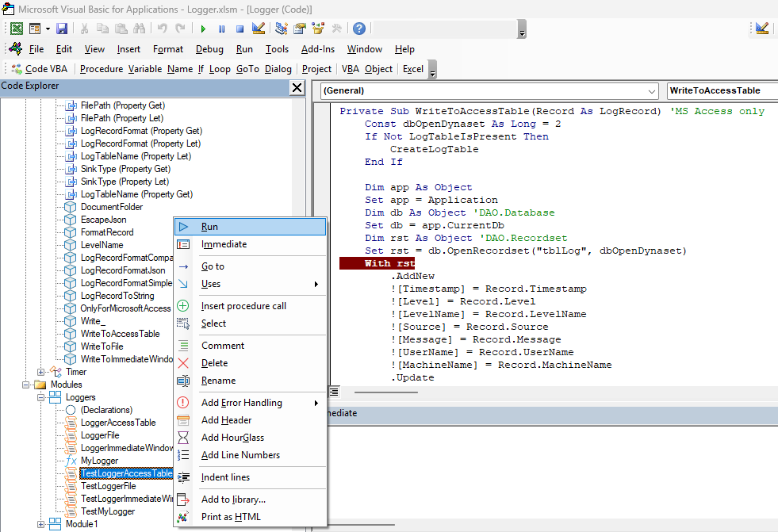Open the Loop toolbar menu
This screenshot has width=778, height=532.
(x=220, y=69)
